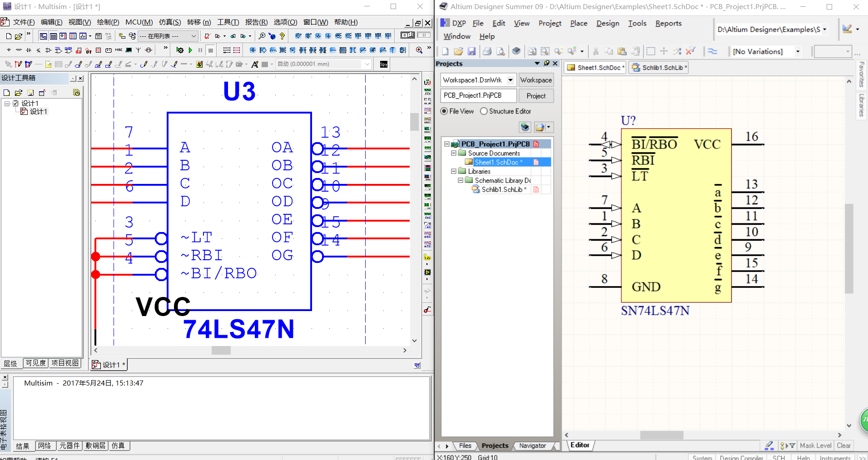Click the Cut scissors icon in the Altium toolbar
This screenshot has height=460, width=868.
(595, 51)
